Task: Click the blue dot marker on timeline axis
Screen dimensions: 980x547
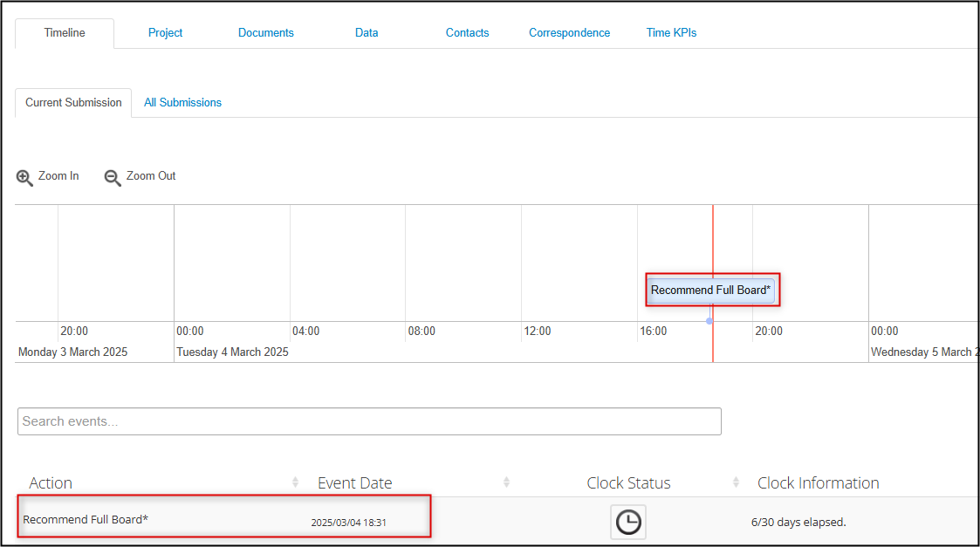Action: pos(709,321)
